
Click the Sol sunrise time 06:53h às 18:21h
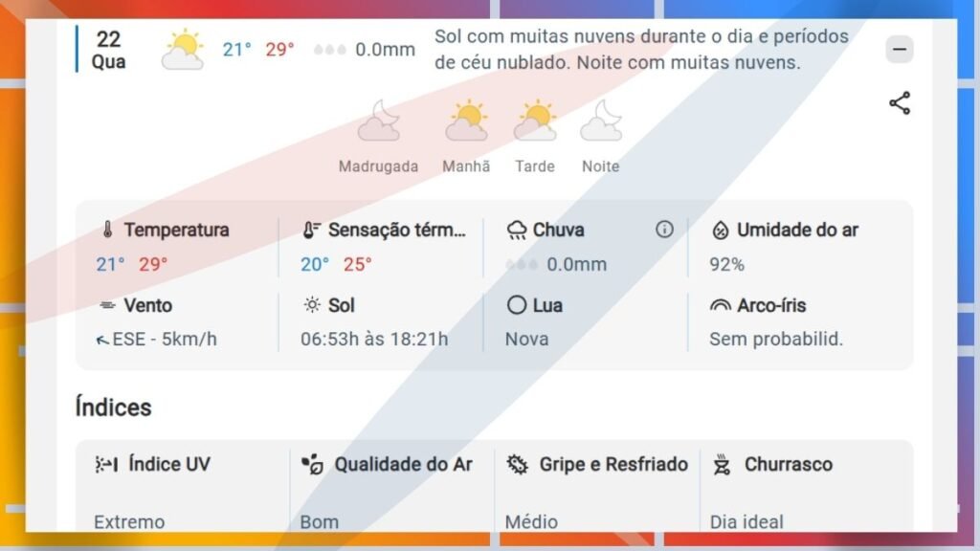pos(374,340)
